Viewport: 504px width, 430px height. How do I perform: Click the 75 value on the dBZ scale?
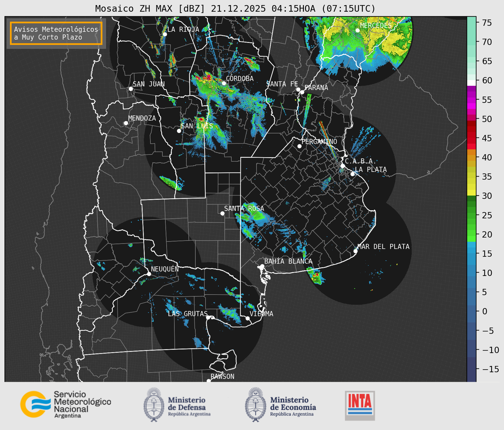click(x=486, y=23)
